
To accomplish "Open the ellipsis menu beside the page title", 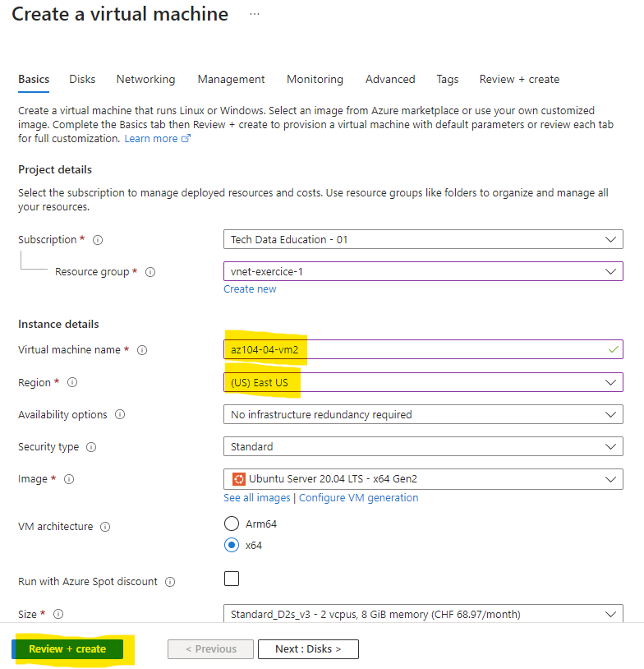I will (255, 14).
